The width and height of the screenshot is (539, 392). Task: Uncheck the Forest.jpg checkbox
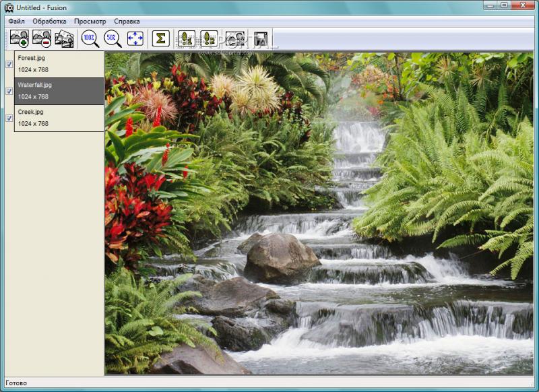tap(9, 64)
